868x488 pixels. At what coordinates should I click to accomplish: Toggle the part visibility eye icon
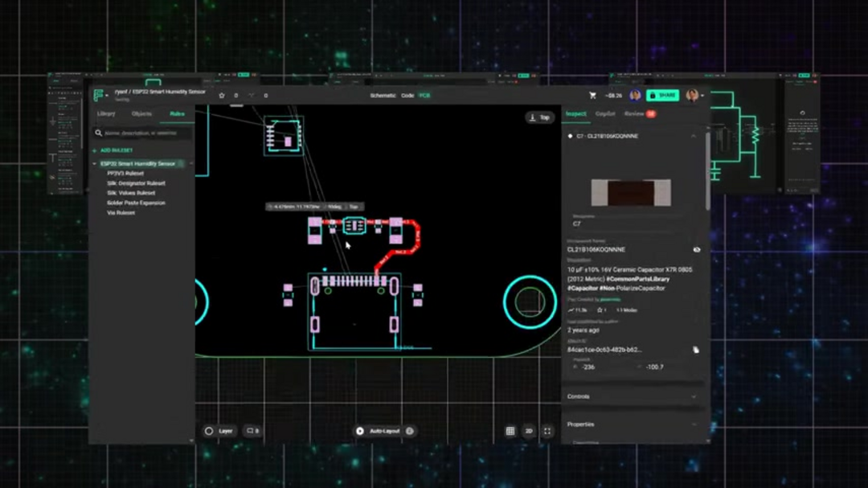(x=697, y=249)
